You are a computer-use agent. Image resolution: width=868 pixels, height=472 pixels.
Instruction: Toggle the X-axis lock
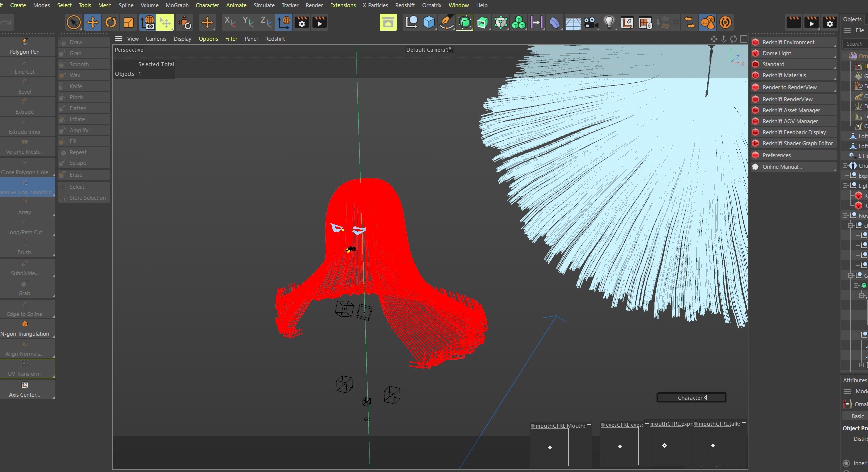click(230, 22)
